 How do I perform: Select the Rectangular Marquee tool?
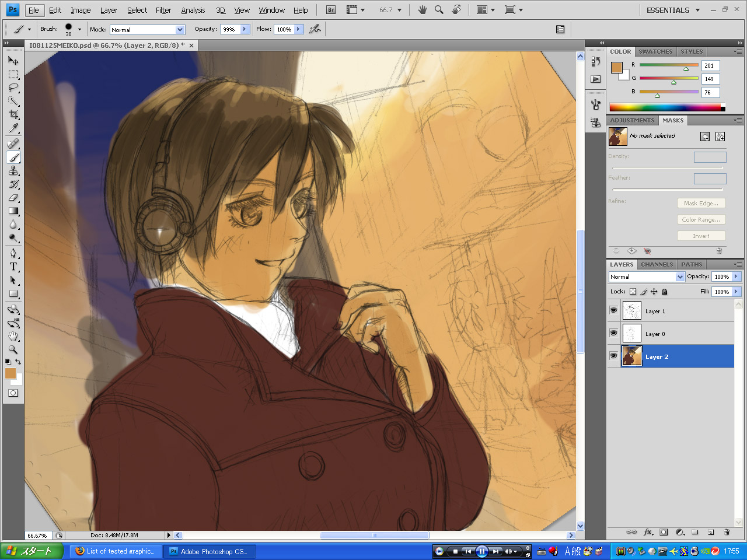point(13,74)
